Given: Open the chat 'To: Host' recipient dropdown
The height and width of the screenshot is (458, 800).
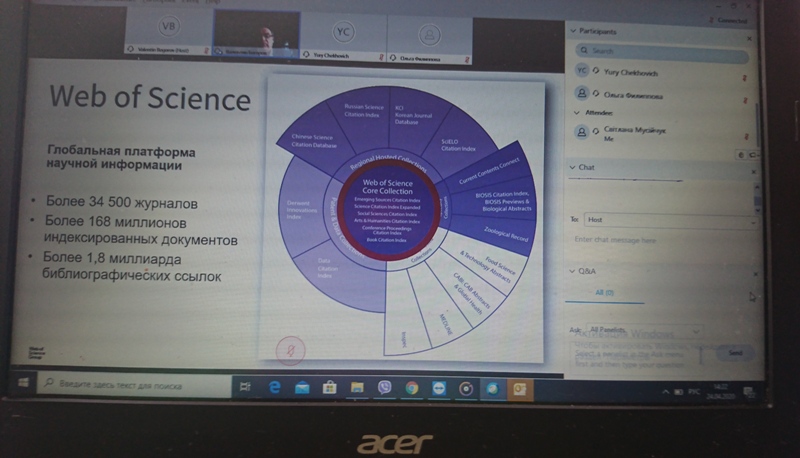Looking at the screenshot, I should click(x=670, y=220).
